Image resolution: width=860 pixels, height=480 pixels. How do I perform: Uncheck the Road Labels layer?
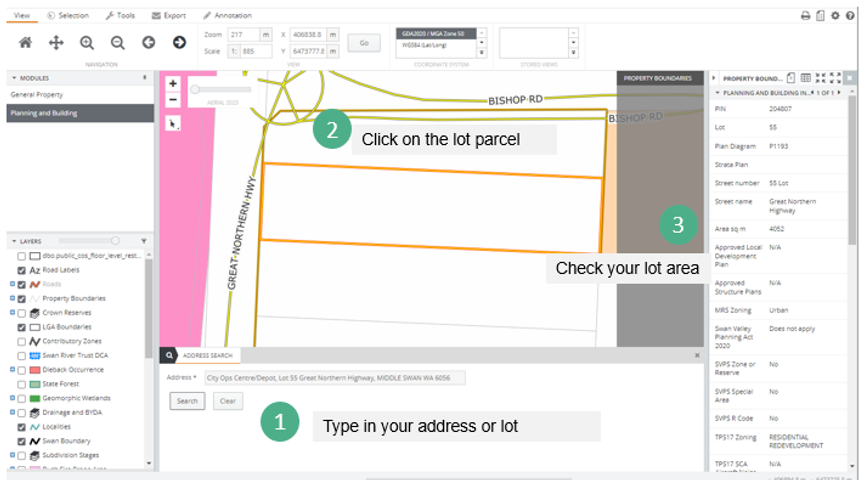pos(22,270)
